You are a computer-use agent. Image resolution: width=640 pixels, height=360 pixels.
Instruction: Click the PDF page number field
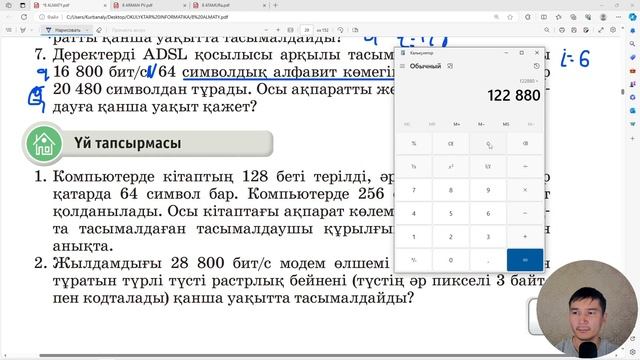tap(307, 30)
